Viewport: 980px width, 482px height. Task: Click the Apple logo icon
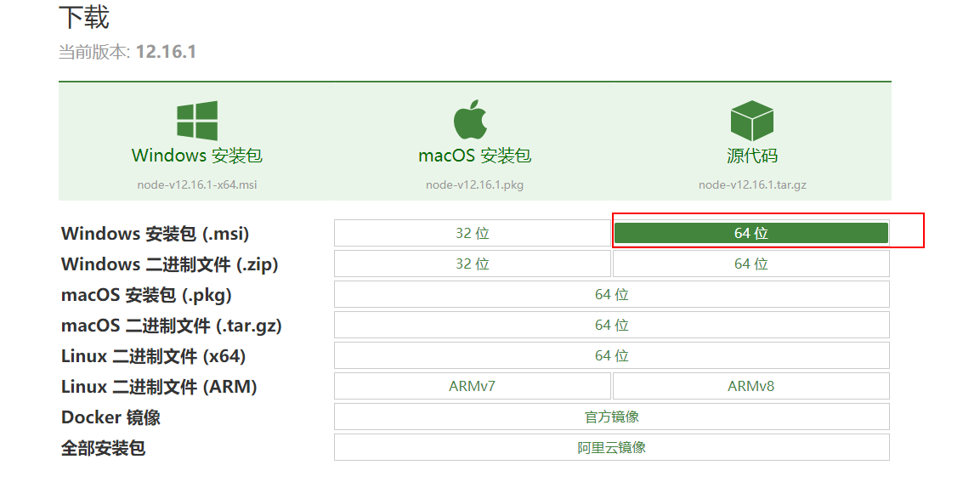point(470,119)
